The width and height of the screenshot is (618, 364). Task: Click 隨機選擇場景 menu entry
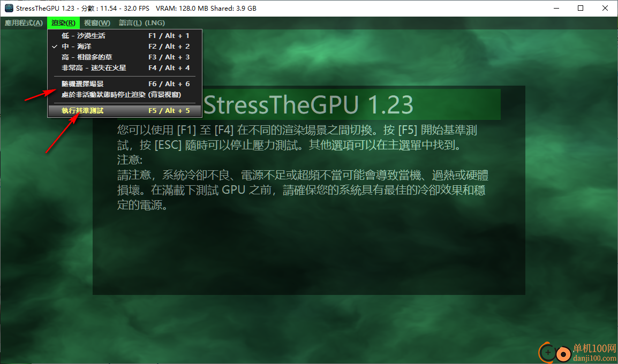(125, 84)
